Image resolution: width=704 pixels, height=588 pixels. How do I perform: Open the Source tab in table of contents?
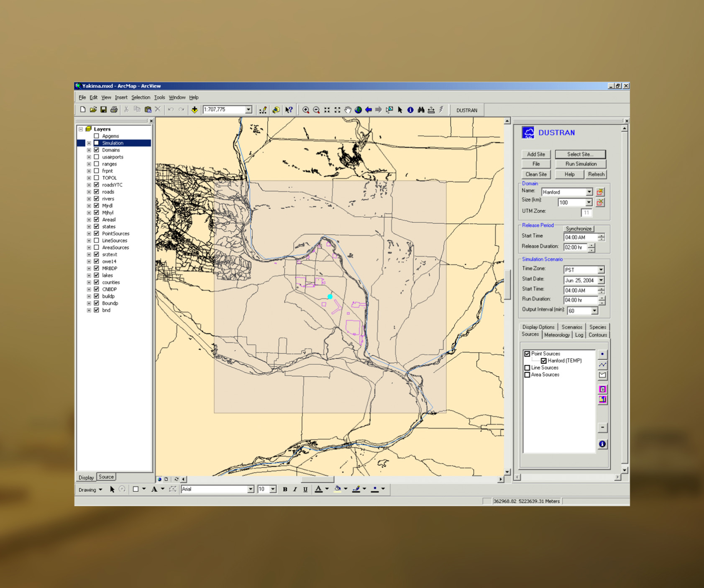point(106,477)
